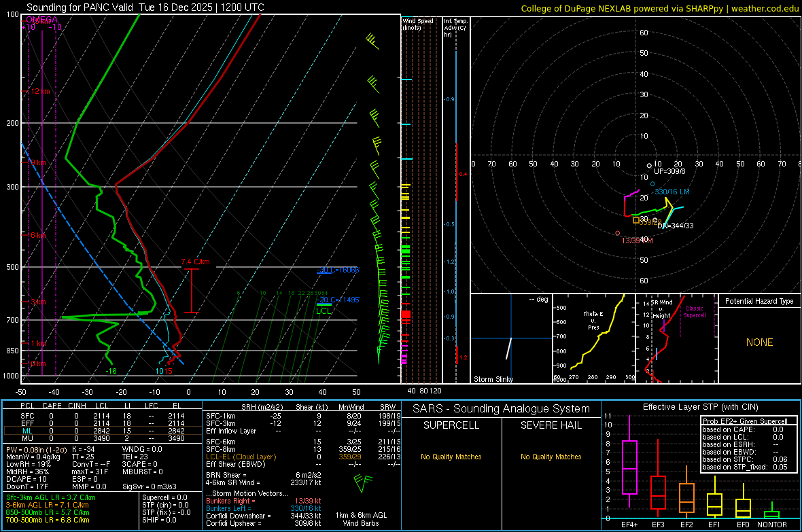The width and height of the screenshot is (802, 532).
Task: Click the 9 km height marker
Action: tap(38, 162)
